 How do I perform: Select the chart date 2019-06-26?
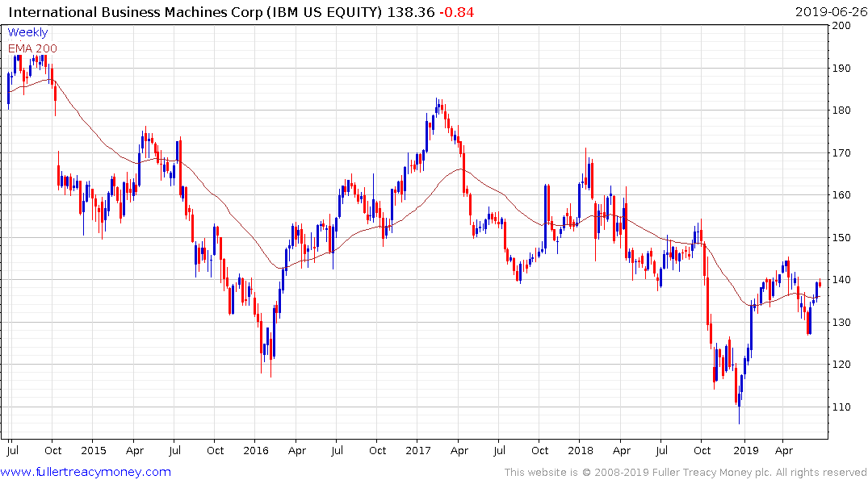831,12
